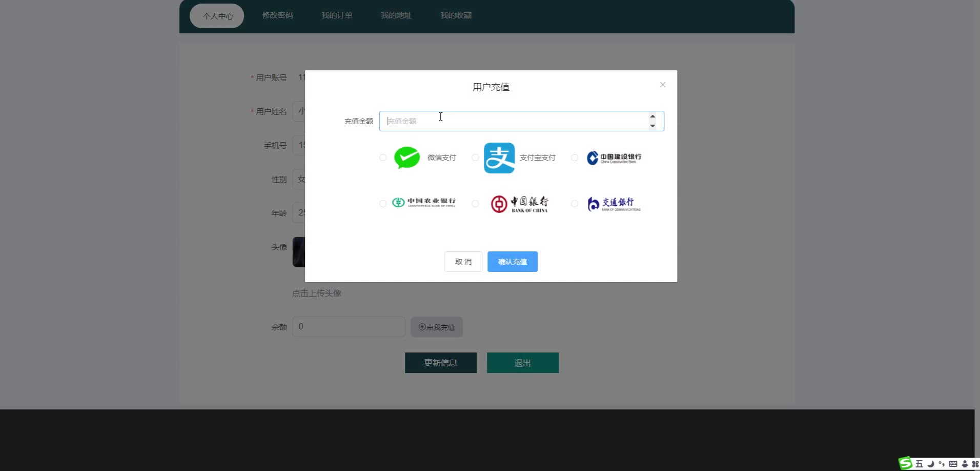Click the Bank of Communications logo

614,204
